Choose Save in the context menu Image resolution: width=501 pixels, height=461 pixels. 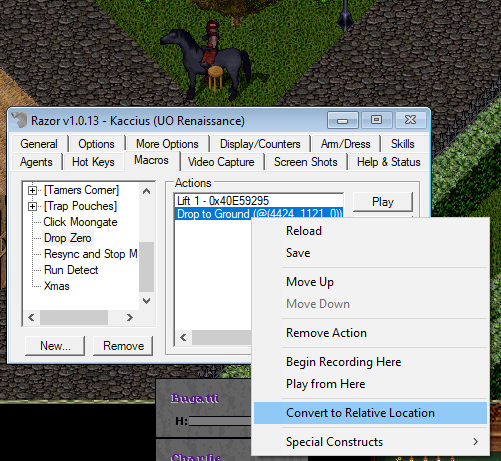(x=370, y=253)
